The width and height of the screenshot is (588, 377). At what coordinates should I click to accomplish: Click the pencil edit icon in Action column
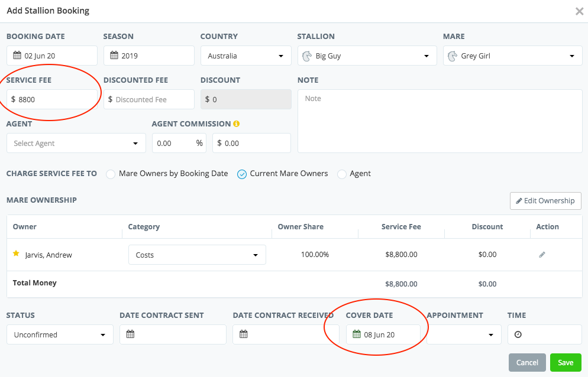(x=542, y=255)
